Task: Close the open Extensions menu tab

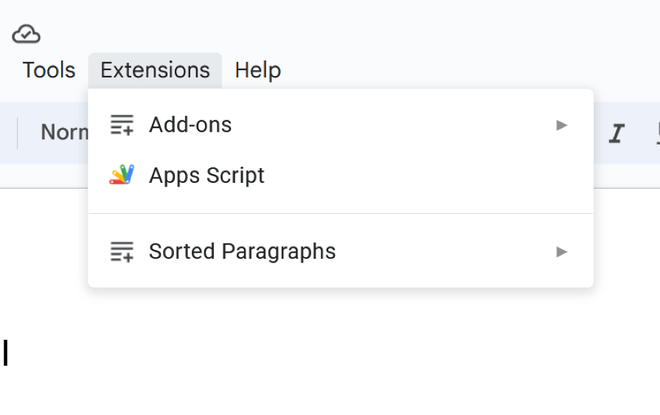Action: [x=155, y=70]
